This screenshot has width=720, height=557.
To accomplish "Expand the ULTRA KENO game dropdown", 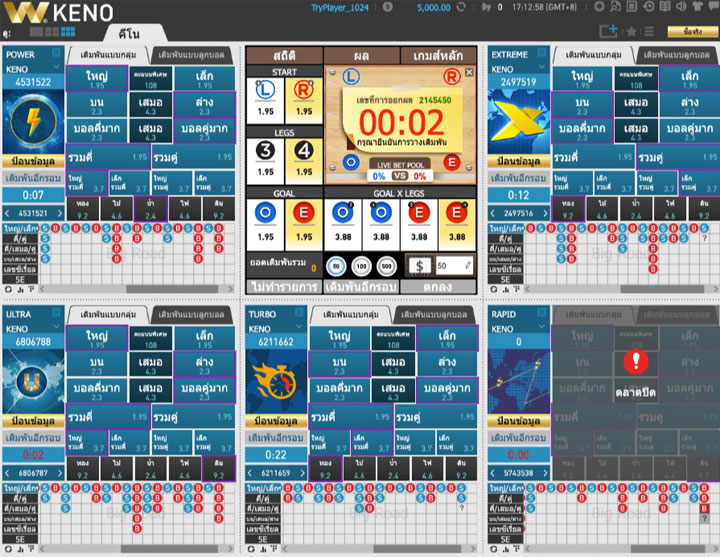I will [x=56, y=327].
